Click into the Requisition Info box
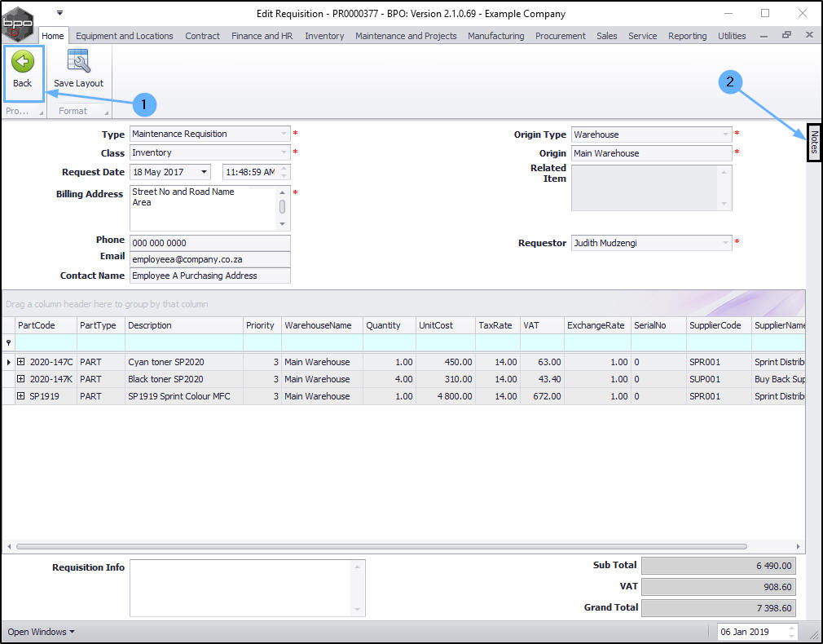823x644 pixels. (241, 588)
